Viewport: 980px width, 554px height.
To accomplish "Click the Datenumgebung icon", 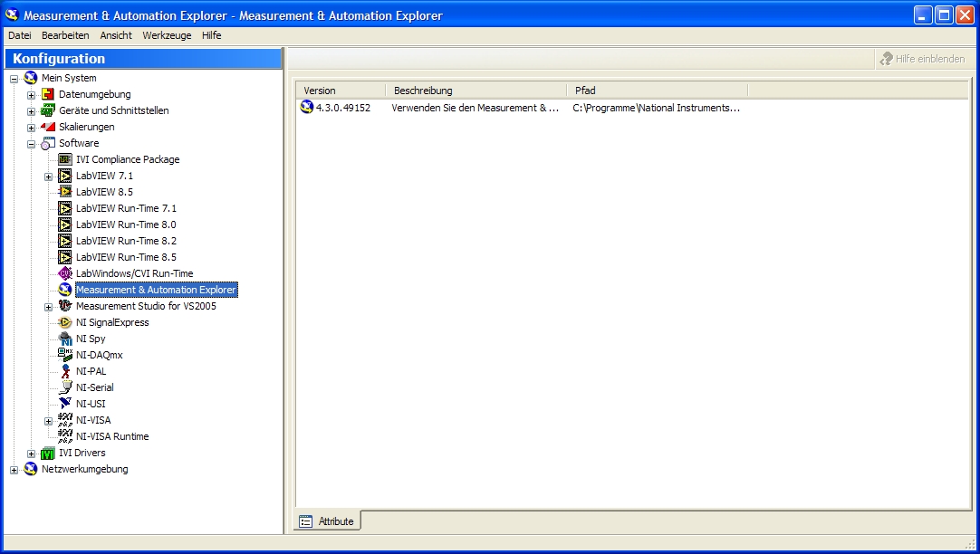I will [47, 94].
